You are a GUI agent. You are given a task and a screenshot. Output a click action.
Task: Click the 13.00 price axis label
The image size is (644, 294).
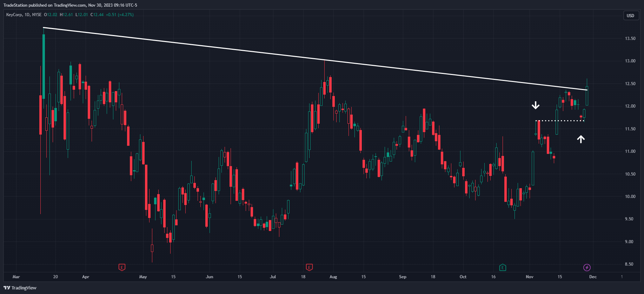[630, 61]
